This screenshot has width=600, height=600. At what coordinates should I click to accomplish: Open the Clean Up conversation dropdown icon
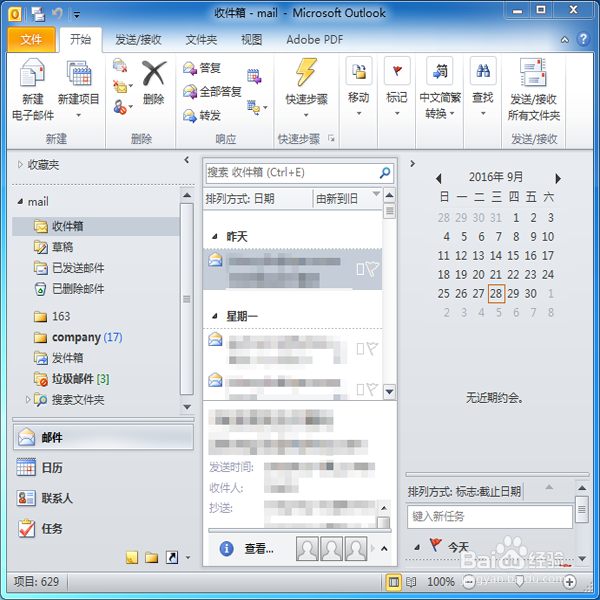coord(123,86)
